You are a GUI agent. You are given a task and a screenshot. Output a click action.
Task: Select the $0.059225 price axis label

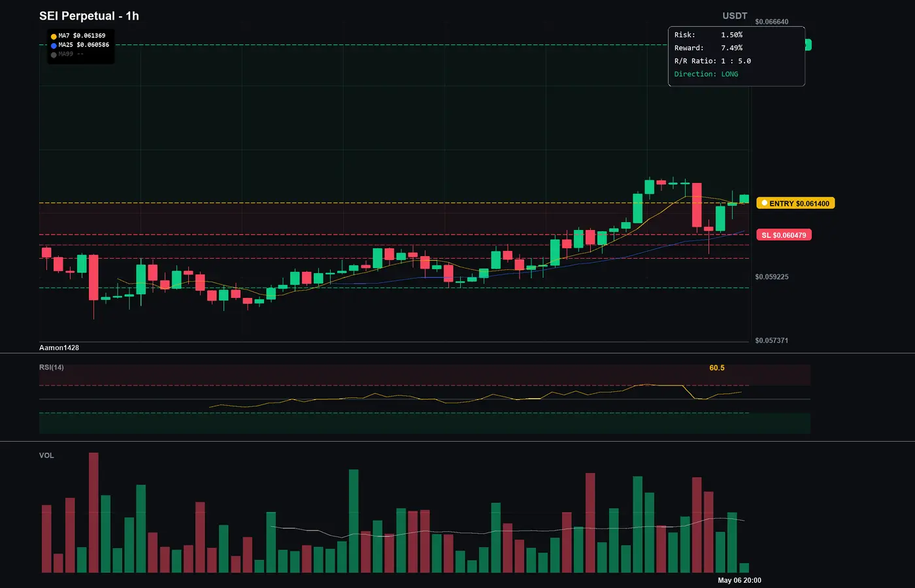[771, 277]
